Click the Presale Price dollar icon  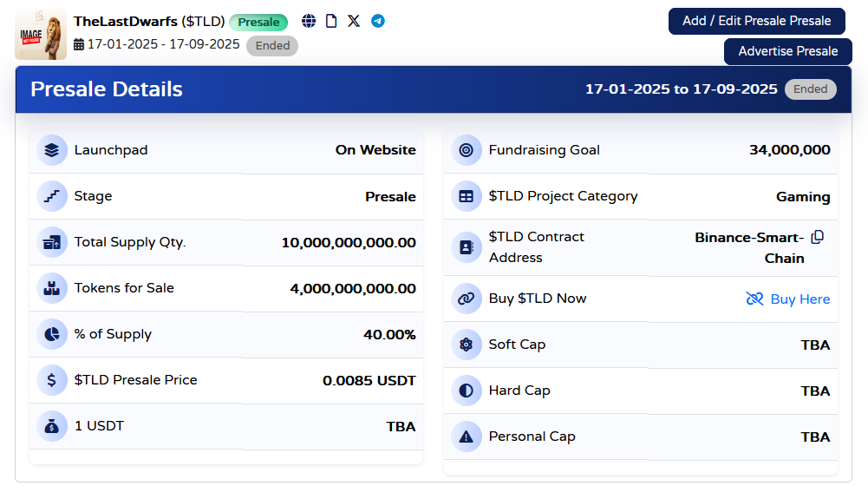pyautogui.click(x=52, y=380)
